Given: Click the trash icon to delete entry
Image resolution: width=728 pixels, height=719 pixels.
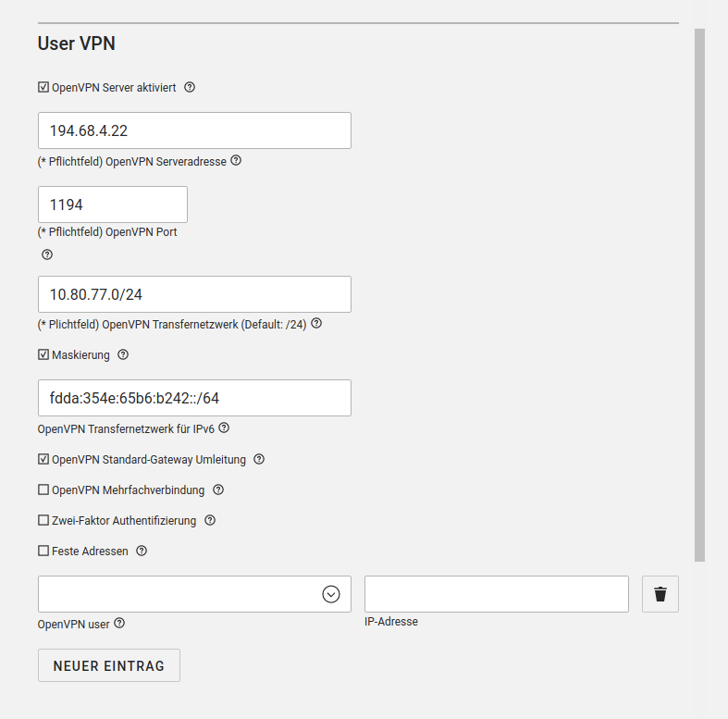Looking at the screenshot, I should 660,594.
